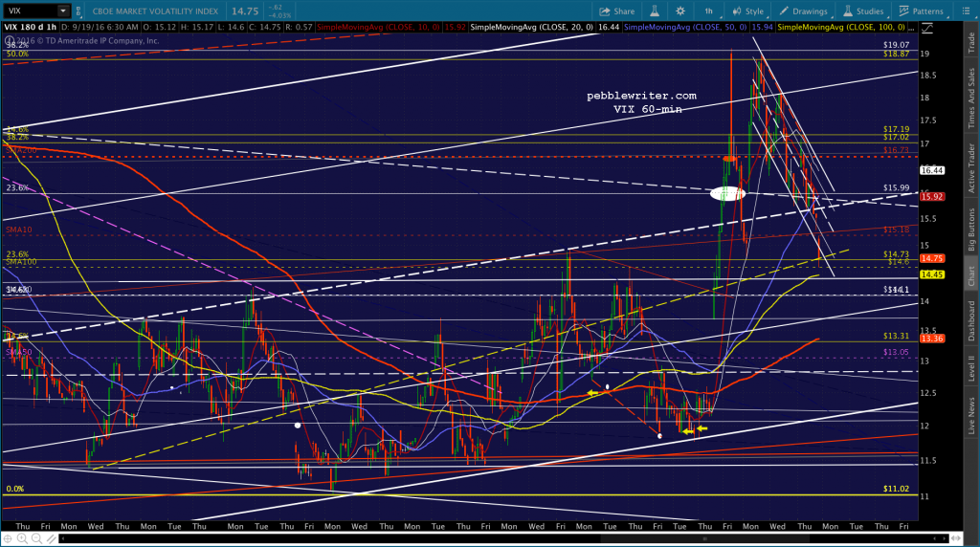Click the $13.05 purple level label
The width and height of the screenshot is (980, 547).
point(896,352)
